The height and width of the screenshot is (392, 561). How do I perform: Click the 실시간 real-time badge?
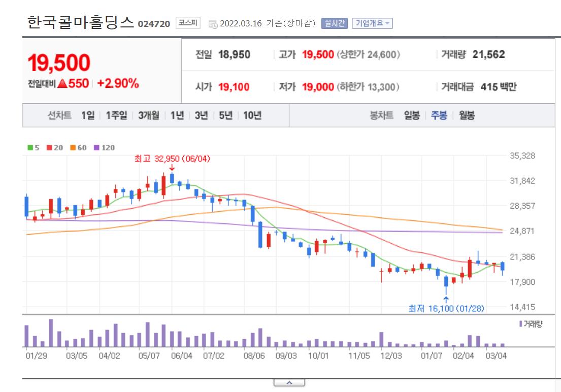click(x=334, y=23)
